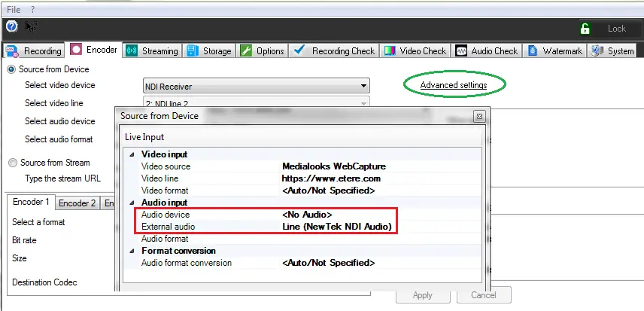Collapse the Video input section
Screen dimensions: 644x311
tap(130, 154)
